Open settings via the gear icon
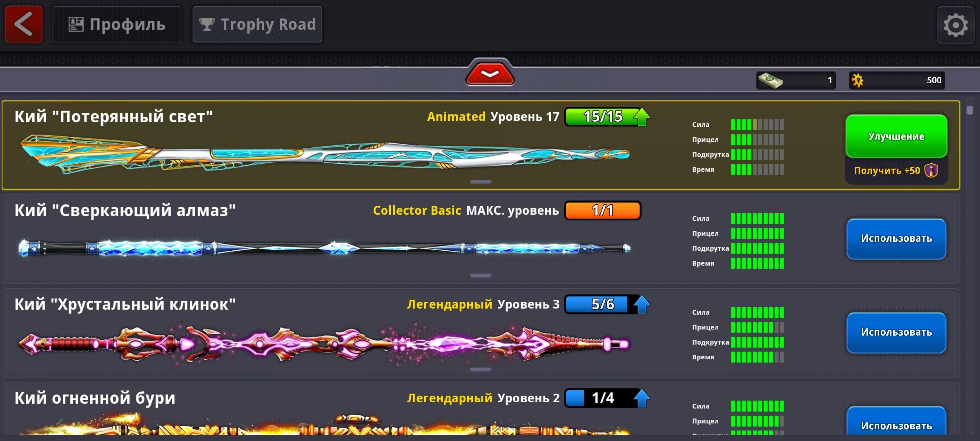The width and height of the screenshot is (980, 441). click(955, 25)
